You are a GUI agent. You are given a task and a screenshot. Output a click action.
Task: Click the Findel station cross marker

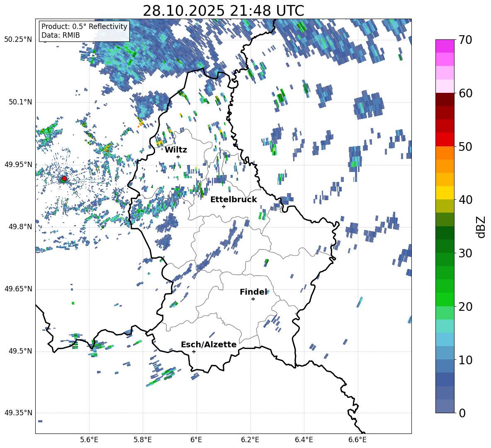coord(253,299)
